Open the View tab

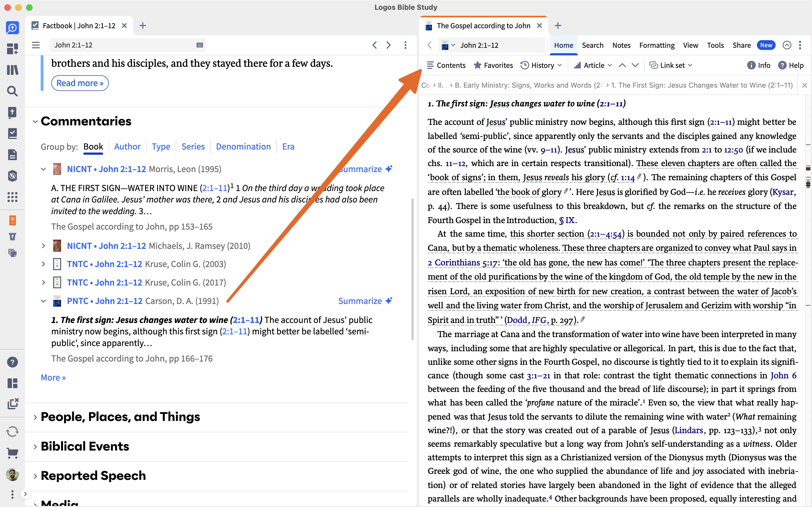[x=691, y=45]
